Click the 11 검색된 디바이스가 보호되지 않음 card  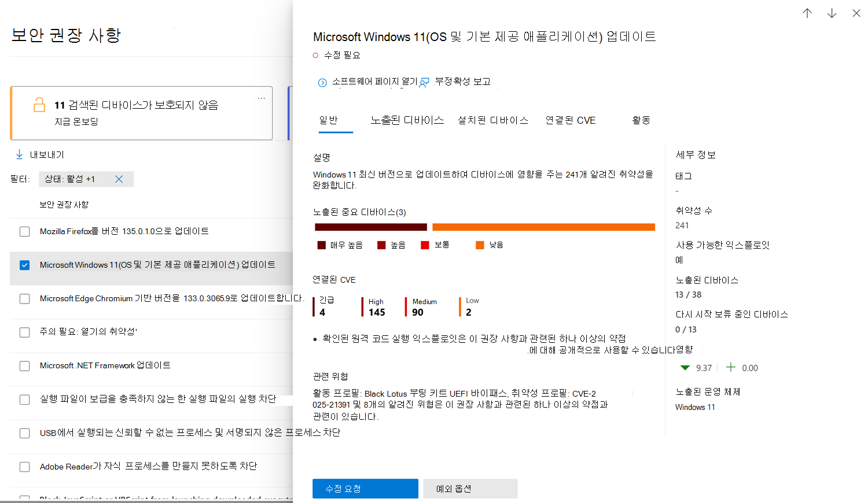click(141, 113)
